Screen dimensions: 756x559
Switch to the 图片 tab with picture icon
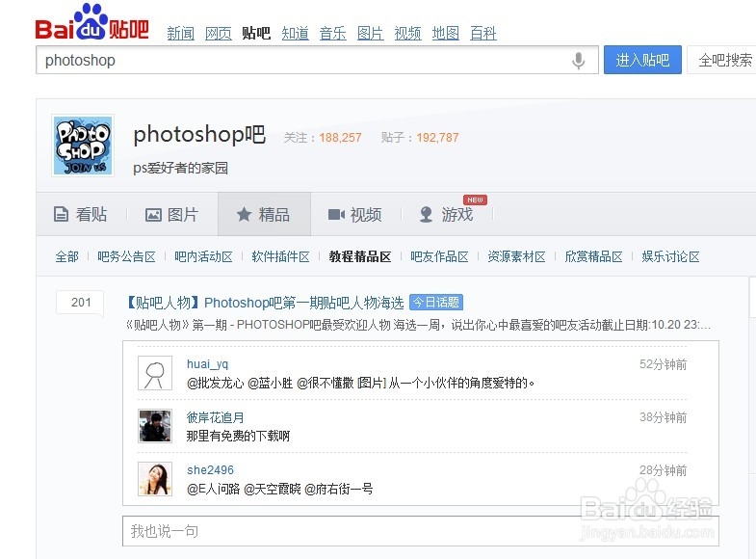tap(172, 214)
